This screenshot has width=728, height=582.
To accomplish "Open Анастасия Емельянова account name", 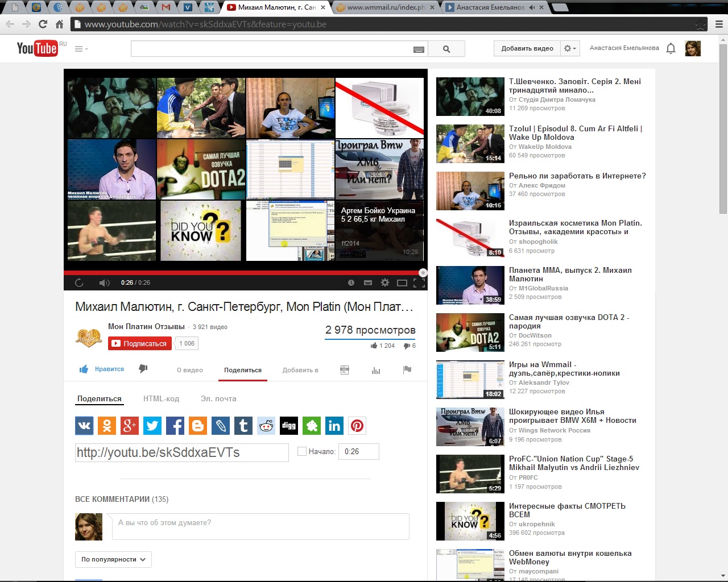I will 624,48.
